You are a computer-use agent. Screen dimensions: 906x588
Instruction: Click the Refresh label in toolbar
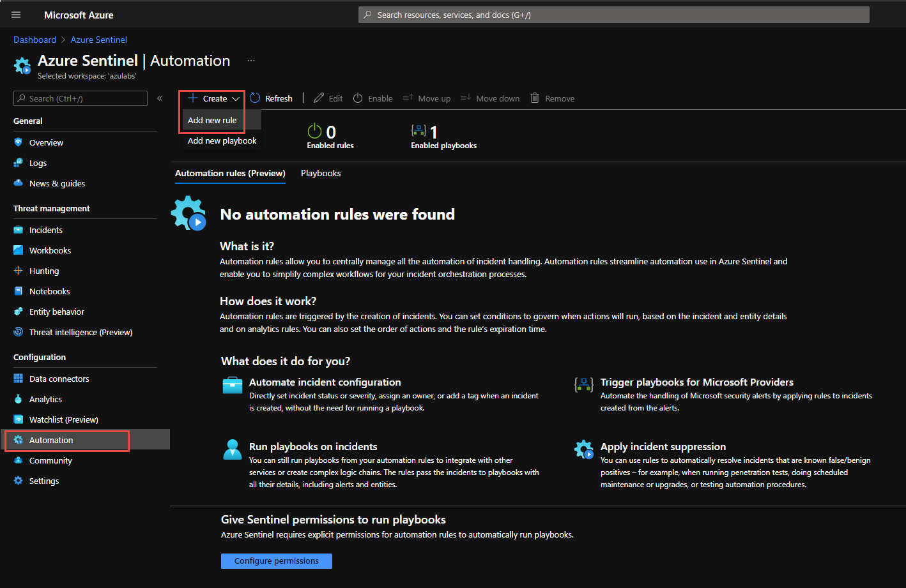(x=279, y=98)
